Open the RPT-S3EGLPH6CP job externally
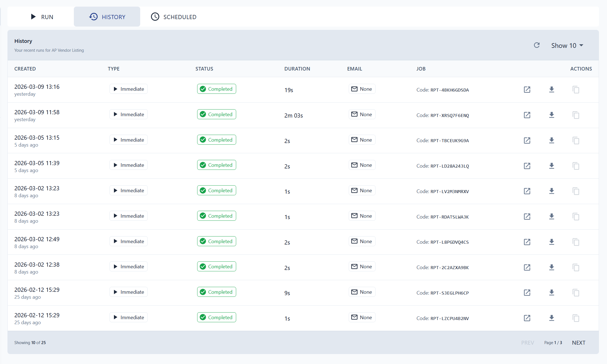 (x=527, y=293)
